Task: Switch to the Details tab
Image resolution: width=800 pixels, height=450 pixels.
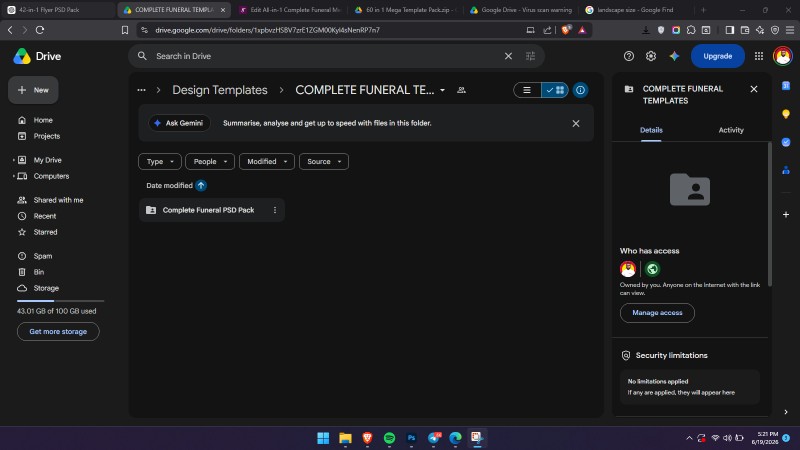Action: coord(651,130)
